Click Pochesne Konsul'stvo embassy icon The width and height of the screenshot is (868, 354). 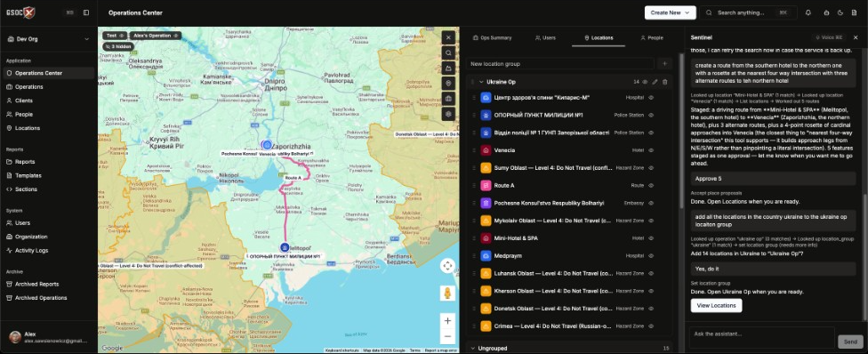pos(486,203)
